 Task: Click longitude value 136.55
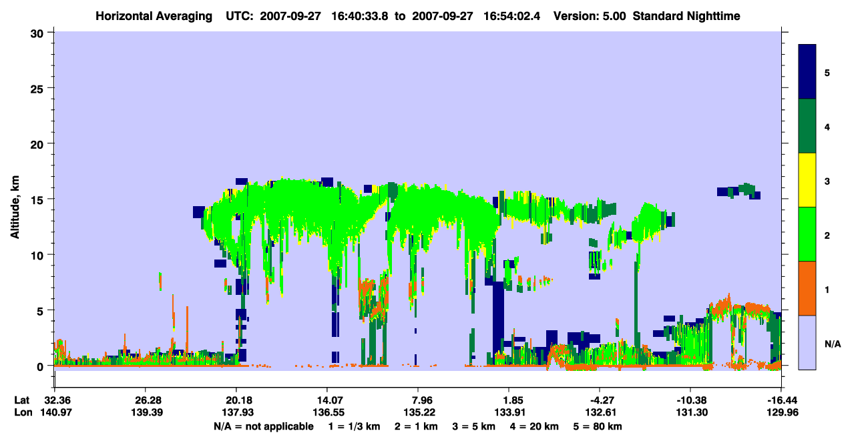pos(327,413)
